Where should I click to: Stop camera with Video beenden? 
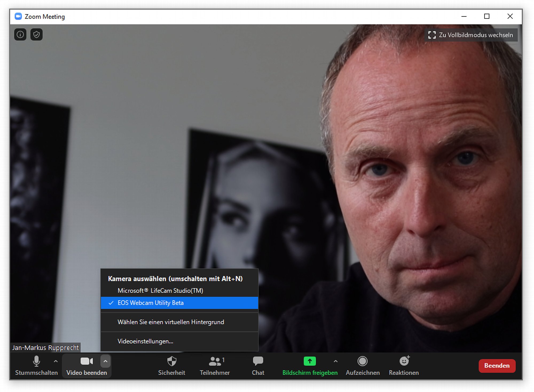pyautogui.click(x=87, y=366)
